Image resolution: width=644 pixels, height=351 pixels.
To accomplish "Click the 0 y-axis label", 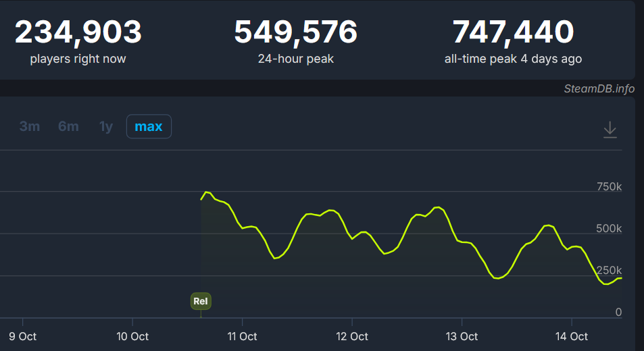I will click(618, 313).
